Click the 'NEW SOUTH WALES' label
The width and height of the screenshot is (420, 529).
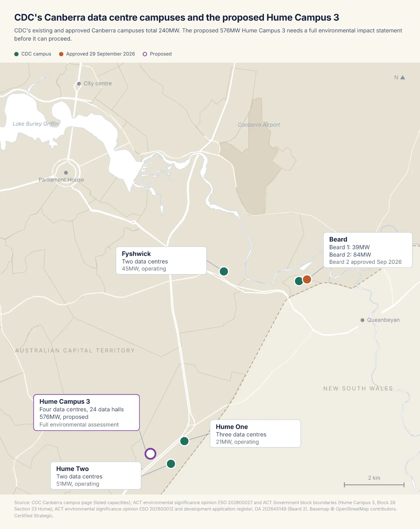tap(358, 388)
